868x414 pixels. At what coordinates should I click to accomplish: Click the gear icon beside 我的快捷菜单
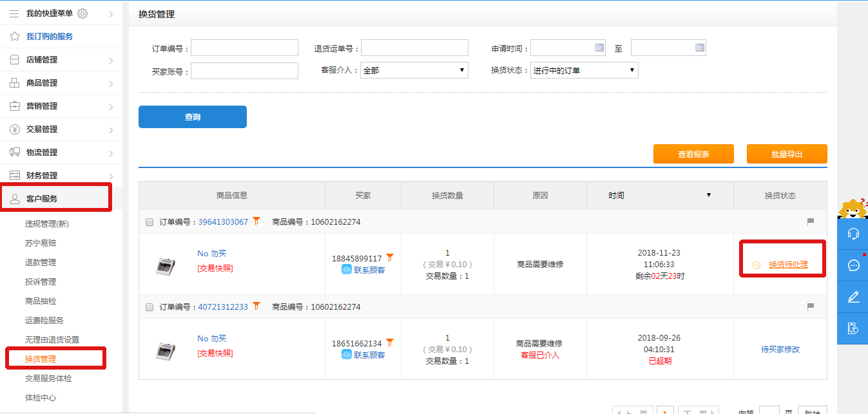click(x=82, y=14)
